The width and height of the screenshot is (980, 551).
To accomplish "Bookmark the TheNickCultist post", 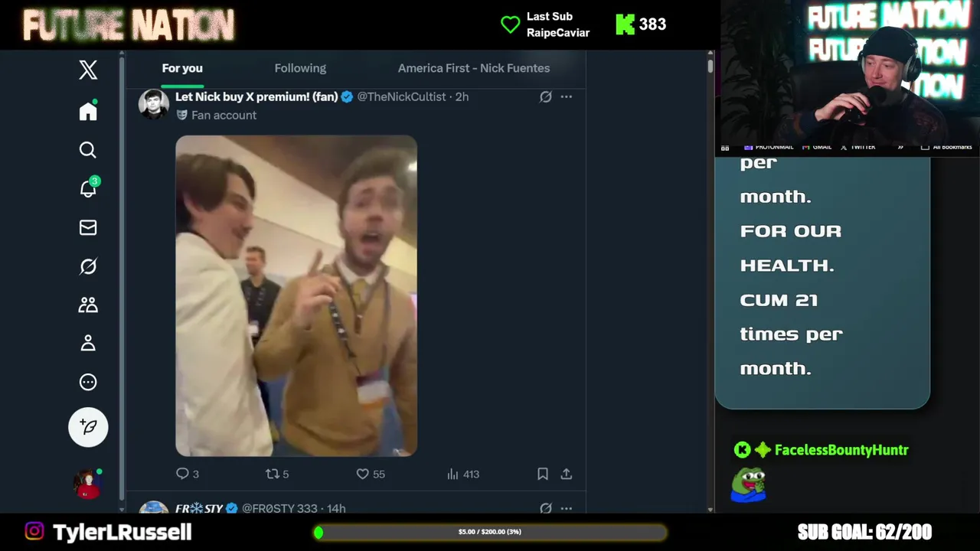I will (x=542, y=474).
